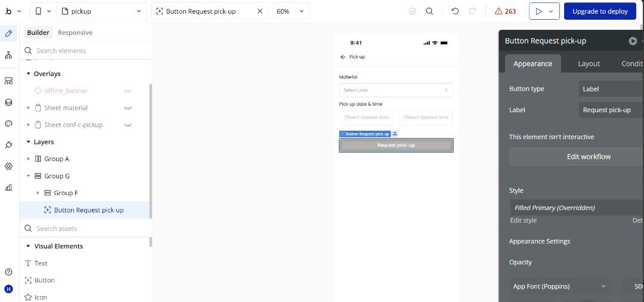Click the person icon beside the canvas element tag

click(395, 134)
